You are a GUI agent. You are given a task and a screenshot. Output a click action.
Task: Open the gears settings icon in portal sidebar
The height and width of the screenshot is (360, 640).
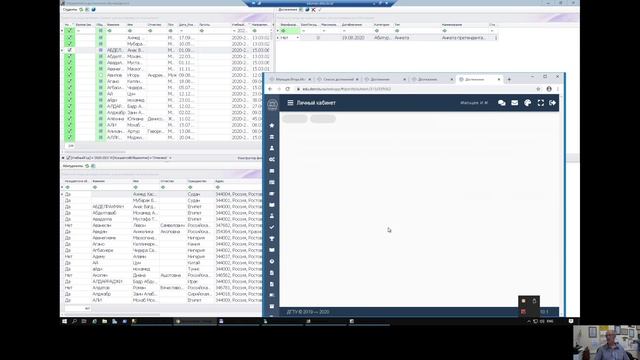[x=272, y=160]
